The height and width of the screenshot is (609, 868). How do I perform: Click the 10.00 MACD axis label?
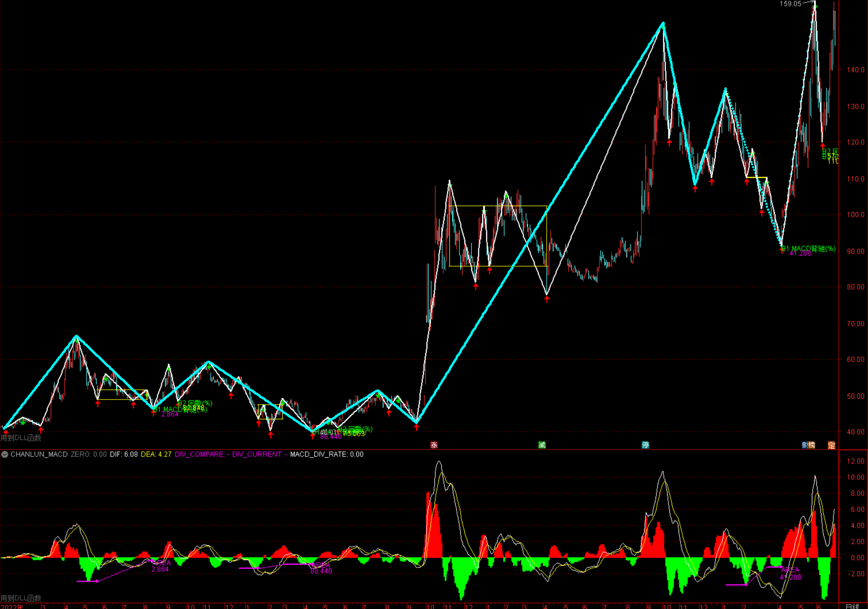pyautogui.click(x=856, y=477)
